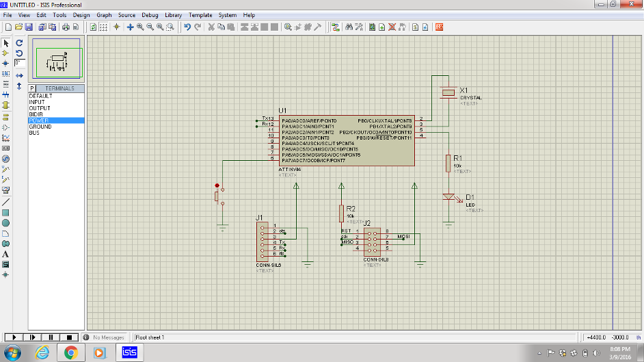Select Text Script Mode tool
The width and height of the screenshot is (644, 362).
[x=5, y=84]
